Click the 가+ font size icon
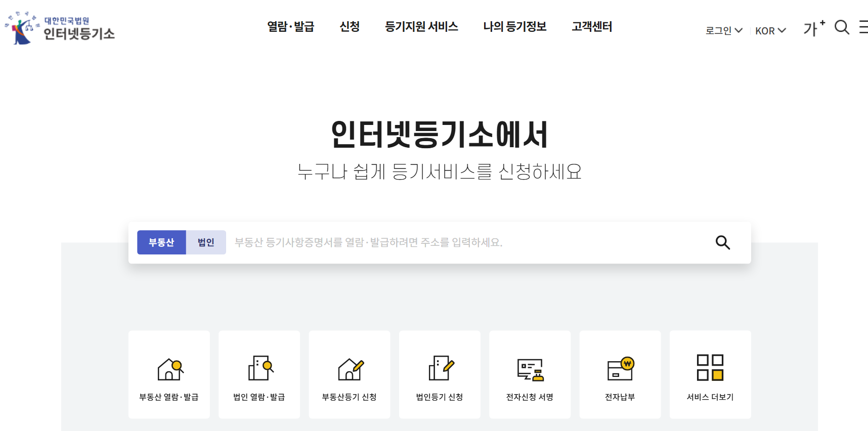 pos(814,28)
